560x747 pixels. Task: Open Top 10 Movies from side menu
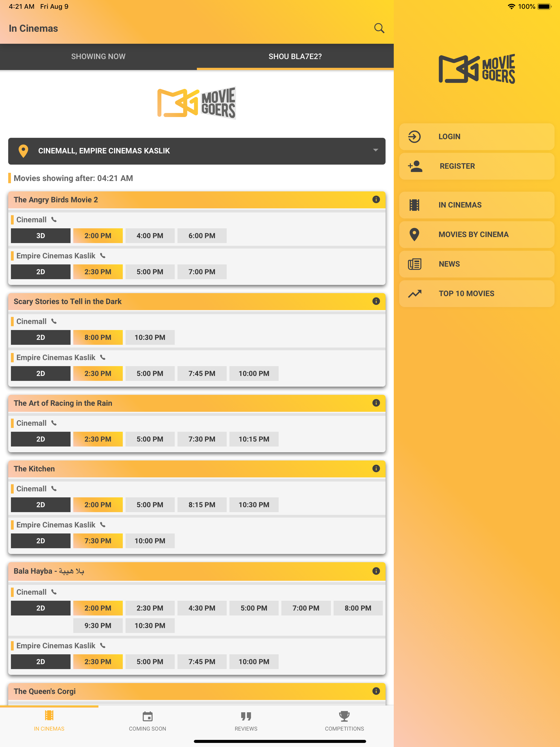[477, 293]
